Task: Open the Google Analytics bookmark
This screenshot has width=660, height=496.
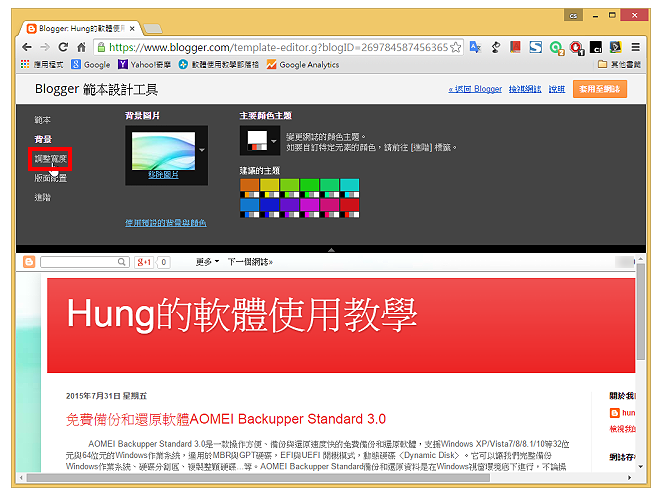Action: click(303, 64)
